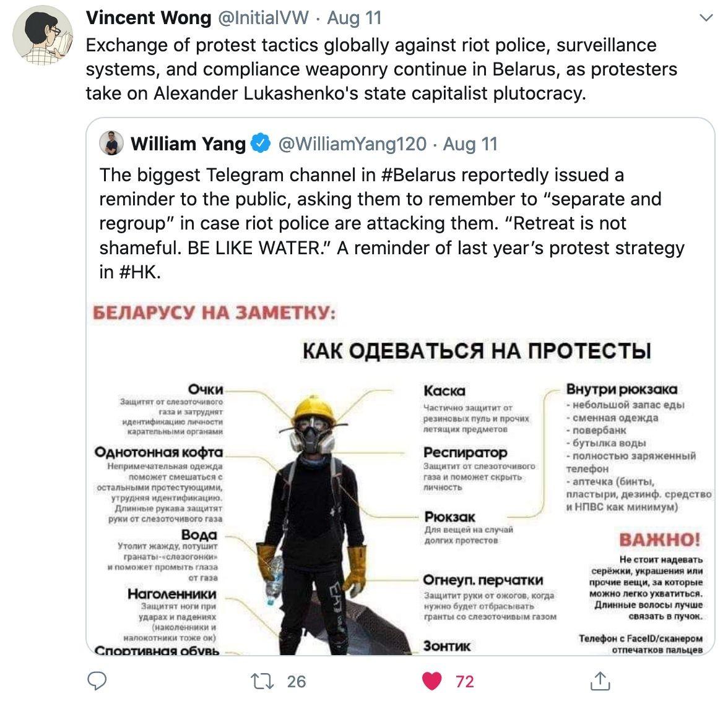The height and width of the screenshot is (704, 728).
Task: Open William Yang's display name
Action: tap(188, 144)
